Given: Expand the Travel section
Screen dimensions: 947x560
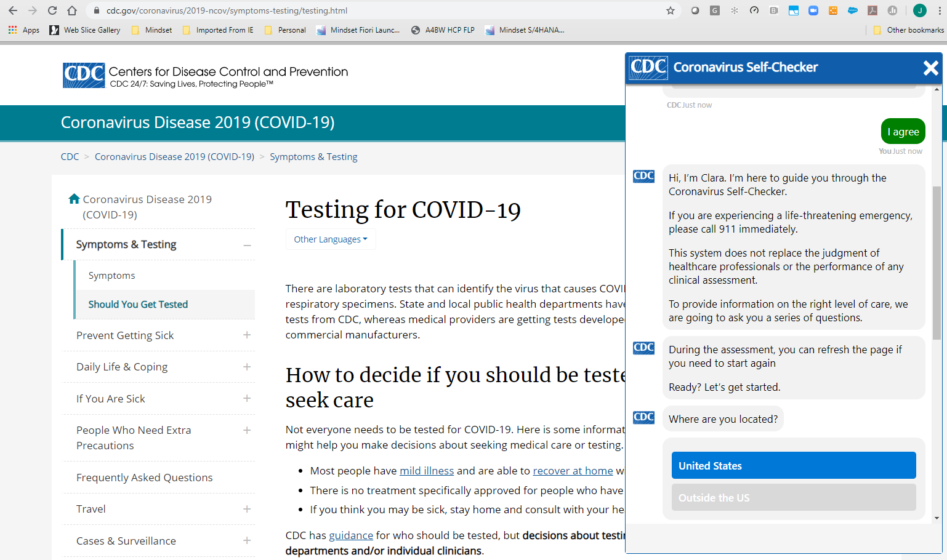Looking at the screenshot, I should (x=247, y=509).
